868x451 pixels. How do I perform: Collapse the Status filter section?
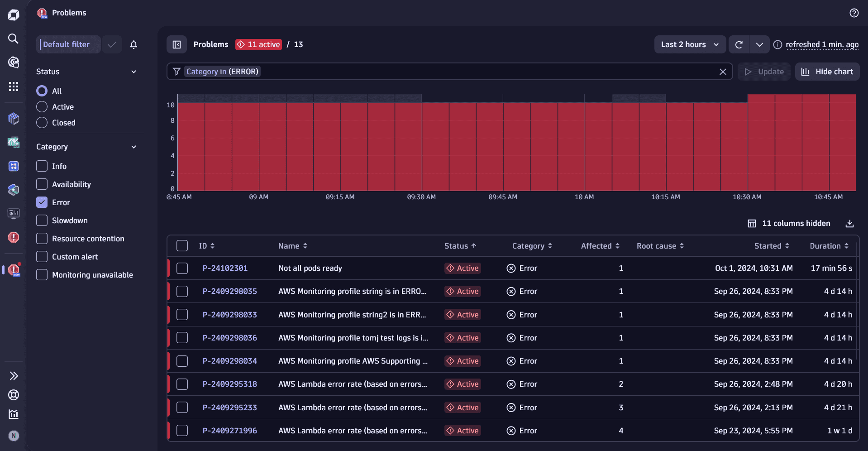click(134, 72)
